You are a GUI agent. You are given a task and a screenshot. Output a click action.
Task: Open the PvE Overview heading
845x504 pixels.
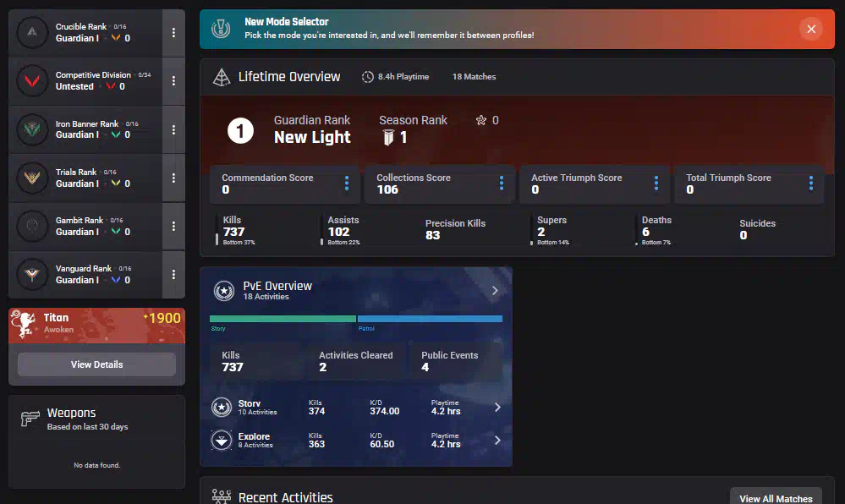tap(277, 286)
